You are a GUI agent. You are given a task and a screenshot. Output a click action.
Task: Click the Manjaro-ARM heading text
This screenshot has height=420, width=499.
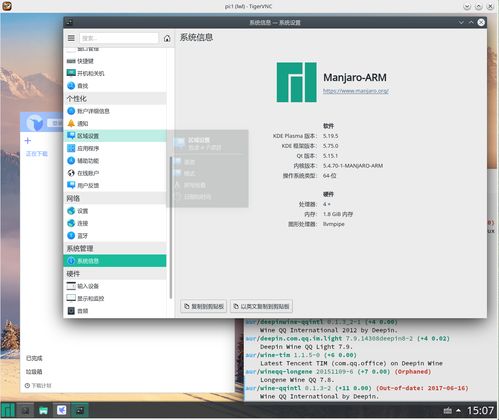tap(355, 78)
